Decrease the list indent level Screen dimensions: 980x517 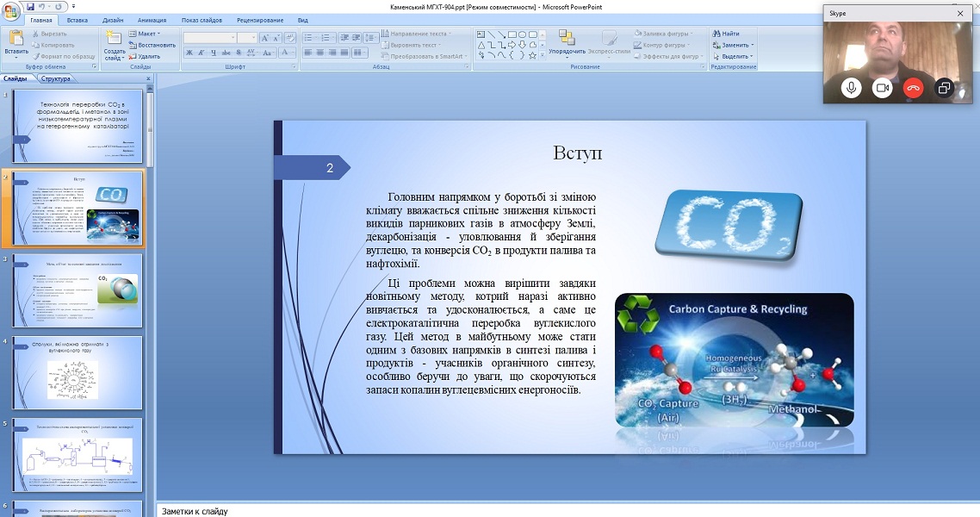point(344,38)
